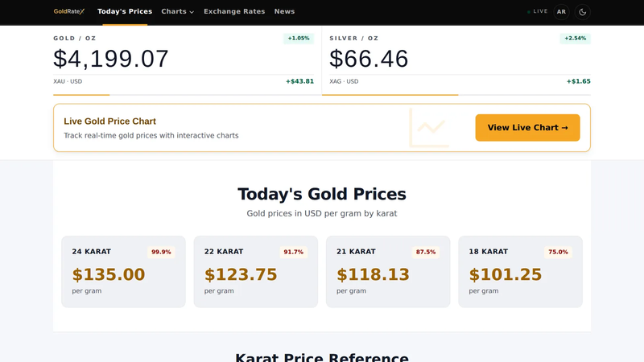Image resolution: width=644 pixels, height=362 pixels.
Task: Go to Exchange Rates page
Action: click(234, 11)
